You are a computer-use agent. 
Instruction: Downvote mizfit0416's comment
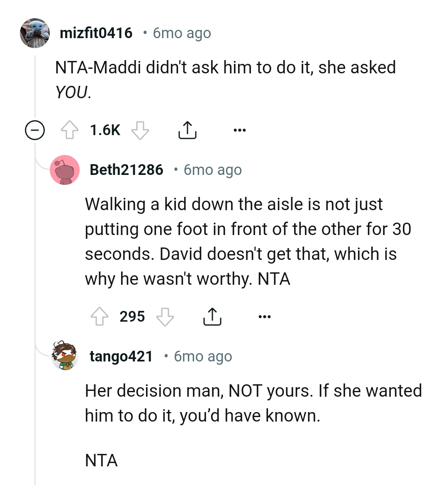[140, 130]
